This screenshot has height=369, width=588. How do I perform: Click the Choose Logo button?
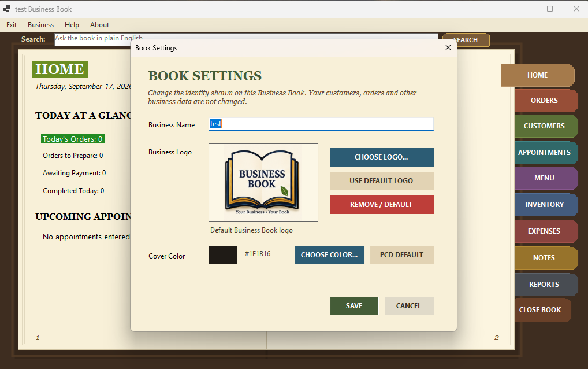381,157
